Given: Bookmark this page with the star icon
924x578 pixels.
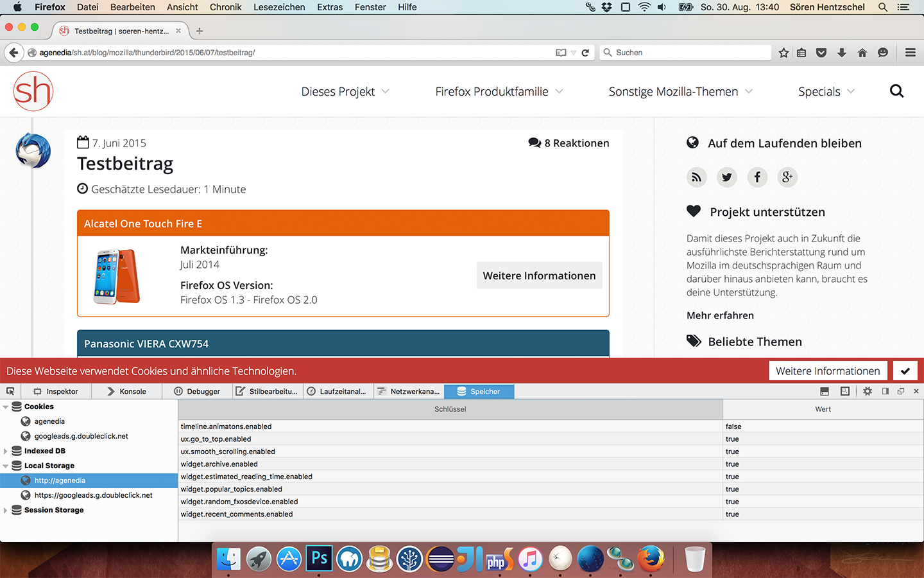Looking at the screenshot, I should click(783, 53).
